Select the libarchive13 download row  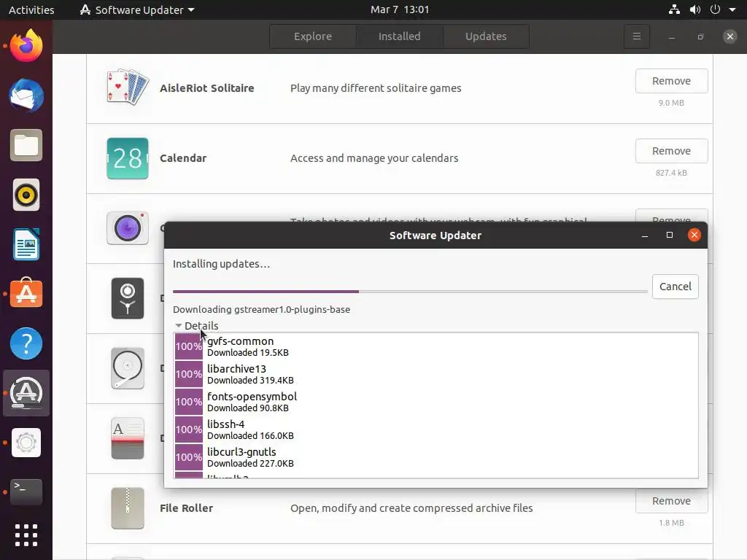click(x=436, y=374)
